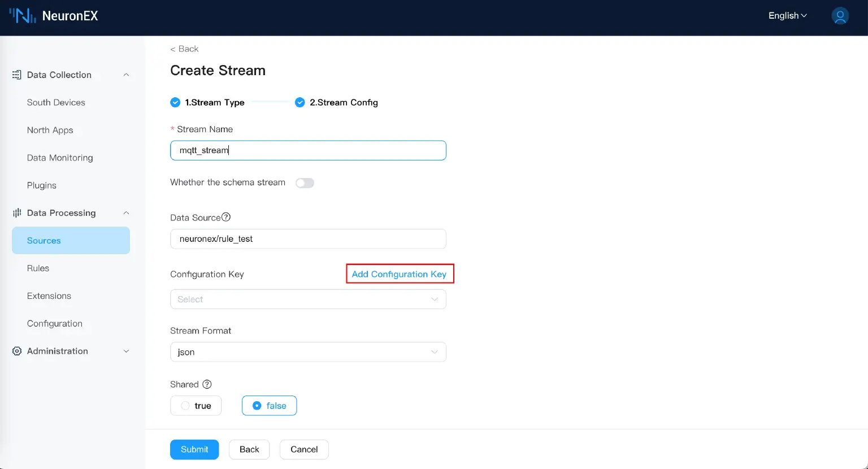
Task: Open the Stream Format json dropdown
Action: click(308, 352)
